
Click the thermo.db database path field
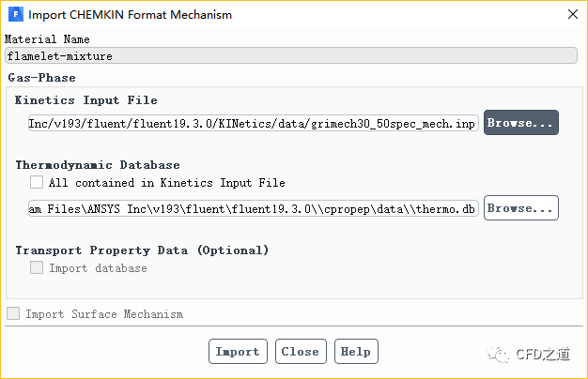pyautogui.click(x=253, y=207)
